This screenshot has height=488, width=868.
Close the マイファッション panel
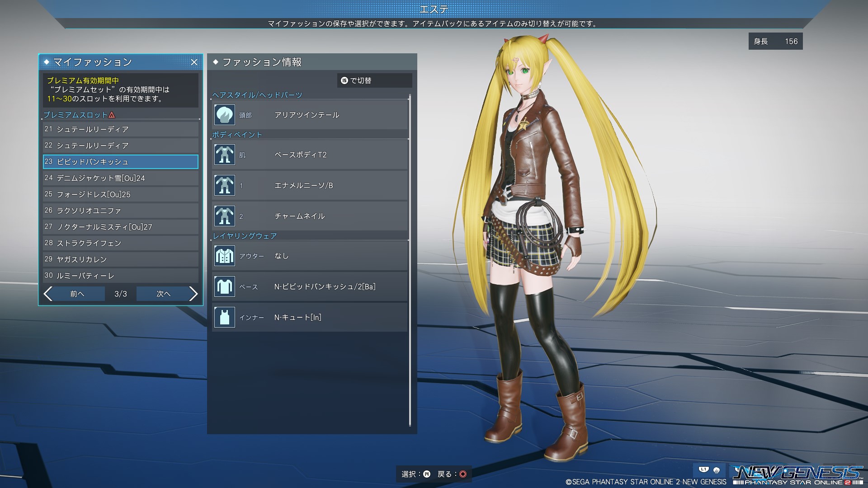[194, 62]
